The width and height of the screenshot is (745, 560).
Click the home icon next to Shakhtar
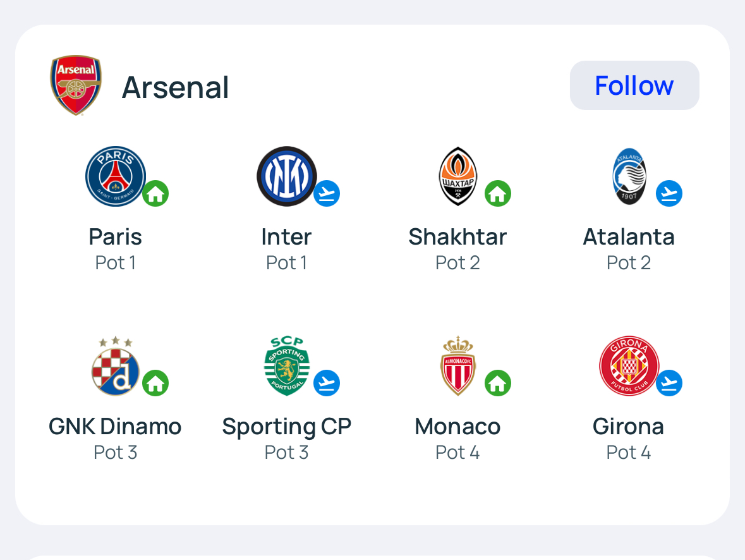pos(498,193)
